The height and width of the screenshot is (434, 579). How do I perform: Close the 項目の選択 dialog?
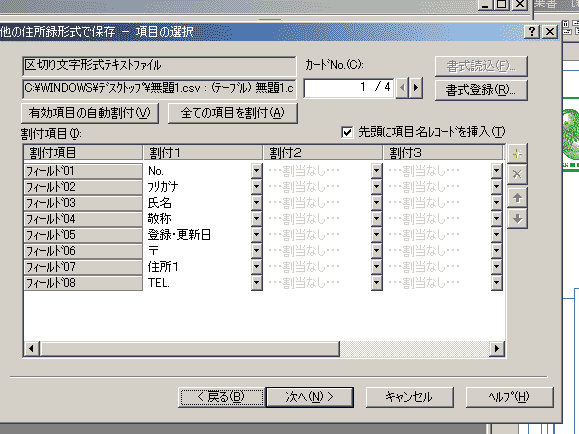[549, 31]
